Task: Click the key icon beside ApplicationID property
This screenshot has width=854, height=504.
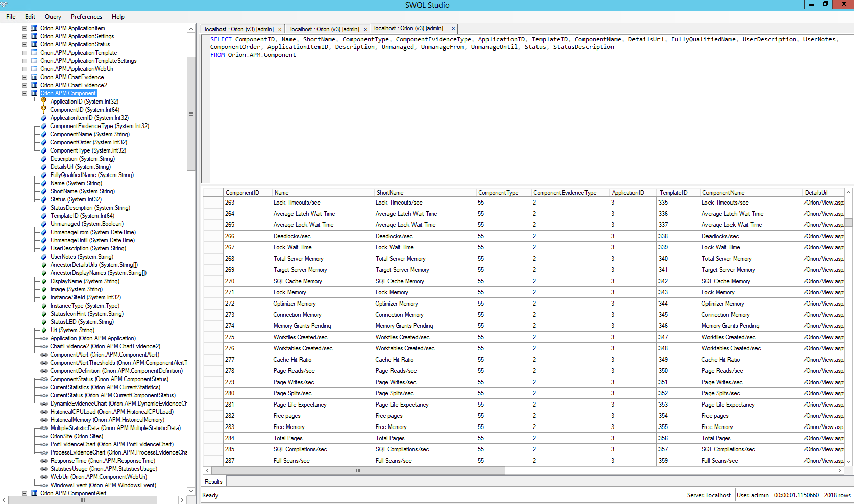Action: click(x=44, y=102)
